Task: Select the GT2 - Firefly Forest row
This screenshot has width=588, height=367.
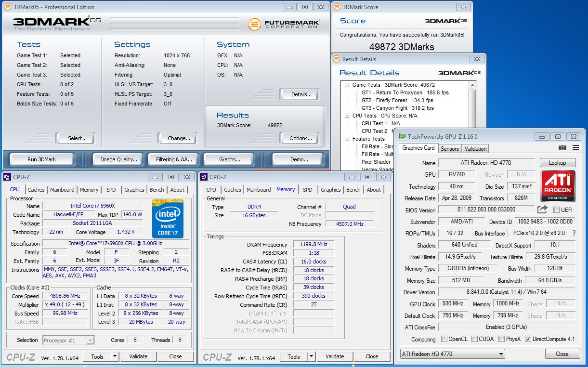Action: [x=398, y=100]
